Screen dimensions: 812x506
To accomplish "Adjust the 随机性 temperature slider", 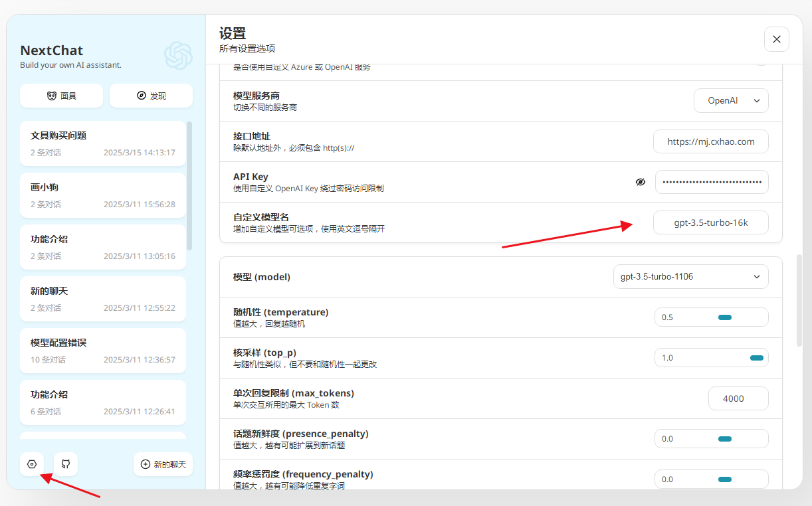I will click(724, 317).
